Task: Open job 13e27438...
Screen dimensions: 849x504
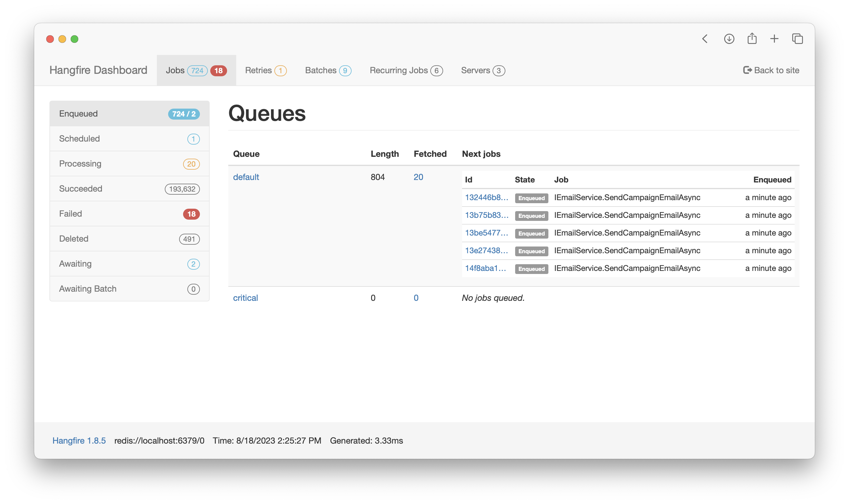Action: click(x=486, y=250)
